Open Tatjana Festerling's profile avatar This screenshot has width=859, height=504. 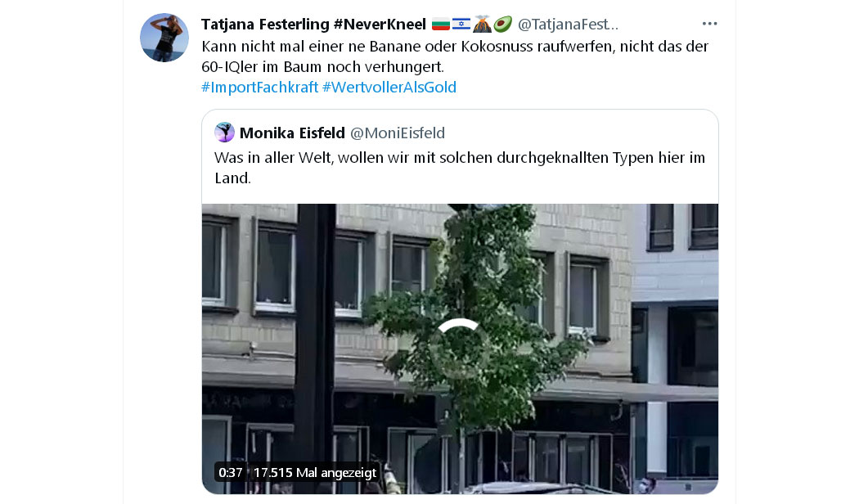tap(164, 38)
